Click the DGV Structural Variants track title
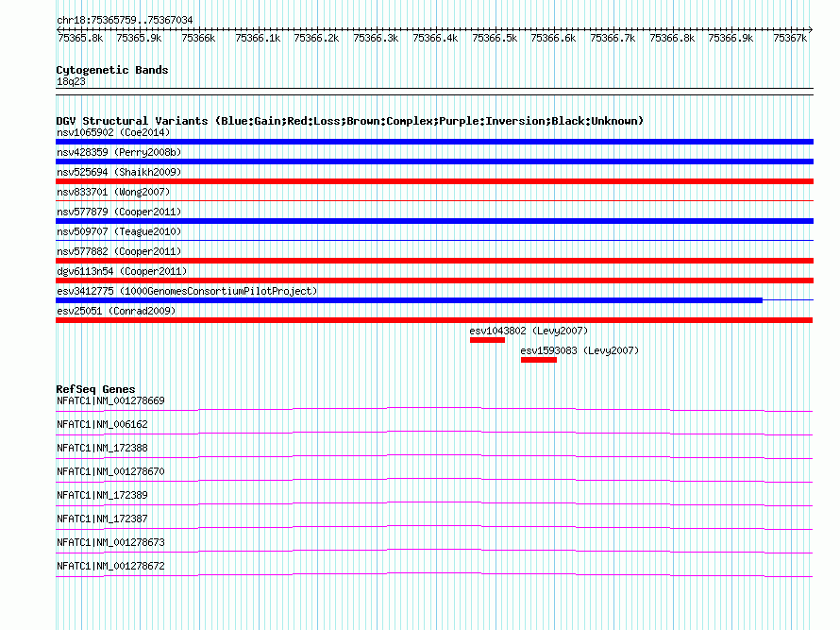Image resolution: width=840 pixels, height=630 pixels. click(x=350, y=121)
